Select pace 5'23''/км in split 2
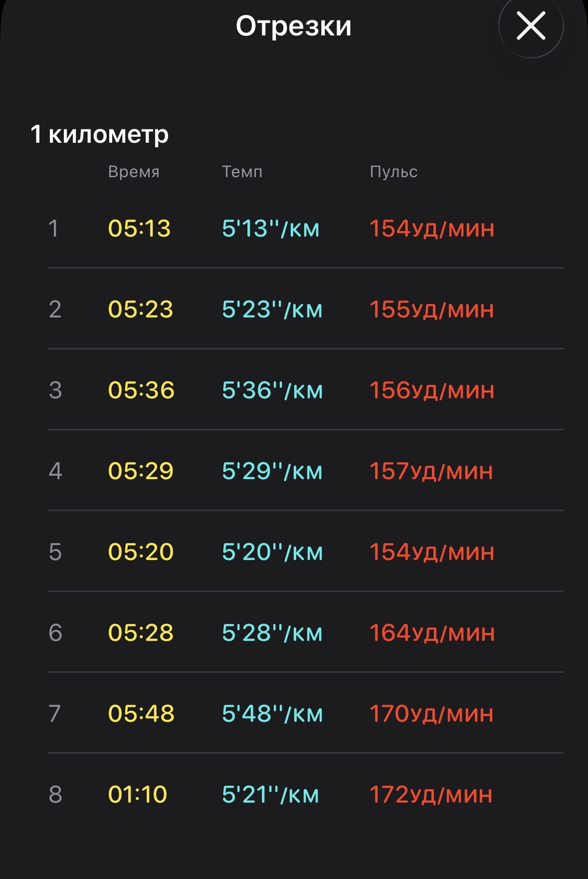 (272, 309)
